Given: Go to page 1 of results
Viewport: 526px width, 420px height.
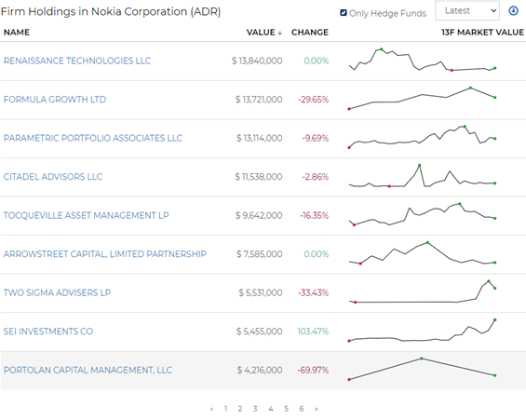Looking at the screenshot, I should 225,409.
